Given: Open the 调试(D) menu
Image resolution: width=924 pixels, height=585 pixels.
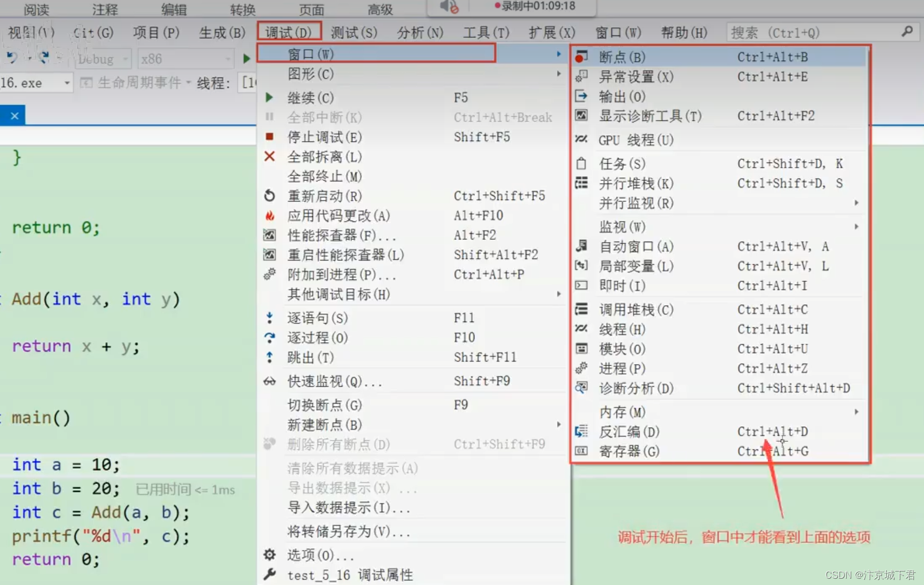Looking at the screenshot, I should (x=289, y=32).
